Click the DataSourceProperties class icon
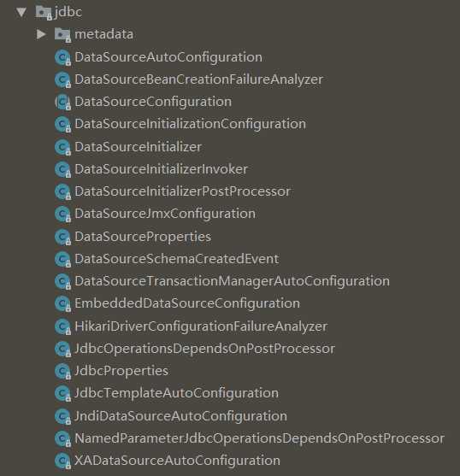Screen dimensions: 460x476 [63, 237]
